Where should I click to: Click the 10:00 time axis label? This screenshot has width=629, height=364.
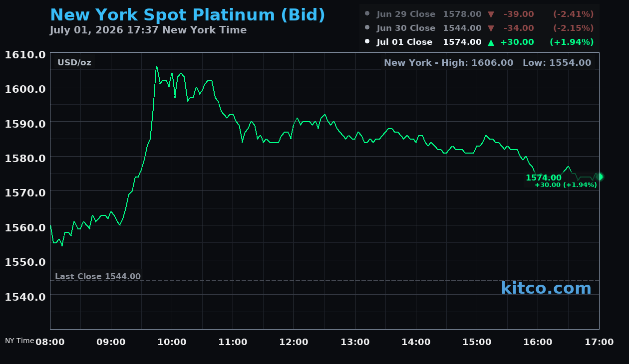click(x=172, y=342)
